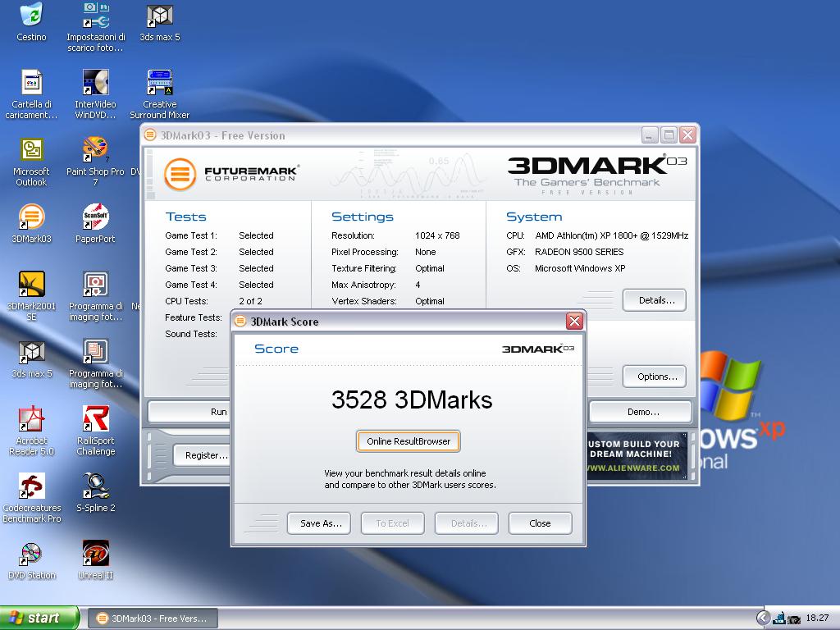The height and width of the screenshot is (630, 840).
Task: Click the 3DMark Score dialog title icon
Action: tap(241, 322)
